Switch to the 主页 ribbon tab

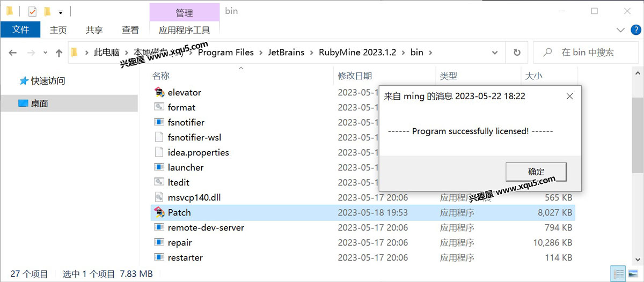(58, 30)
